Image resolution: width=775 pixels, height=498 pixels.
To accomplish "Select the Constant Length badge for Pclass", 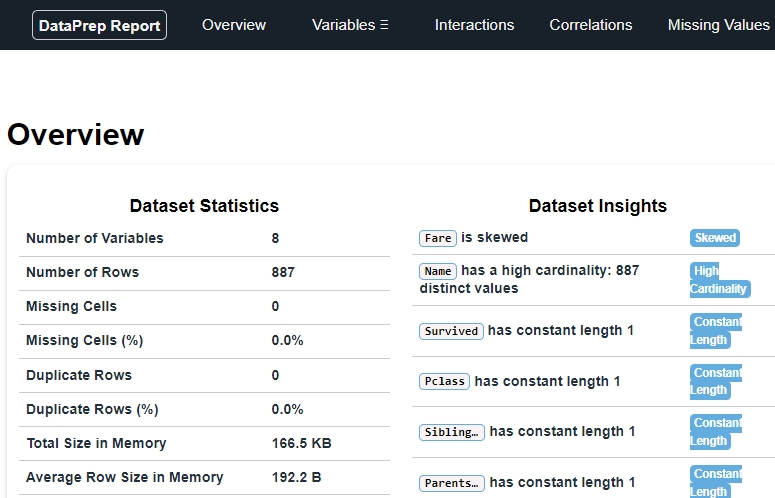I will click(x=716, y=381).
